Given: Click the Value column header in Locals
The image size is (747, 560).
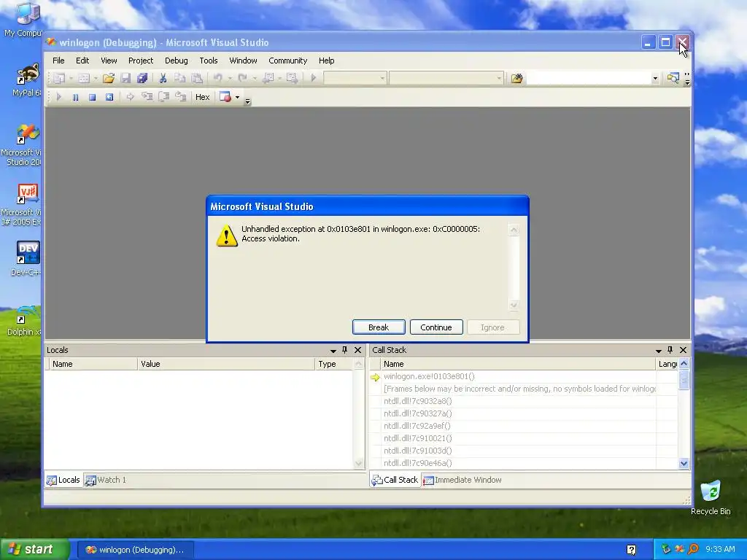Looking at the screenshot, I should coord(226,364).
